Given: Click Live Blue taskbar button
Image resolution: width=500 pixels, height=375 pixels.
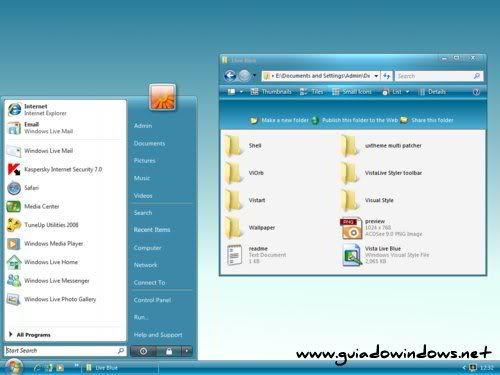Looking at the screenshot, I should [120, 368].
